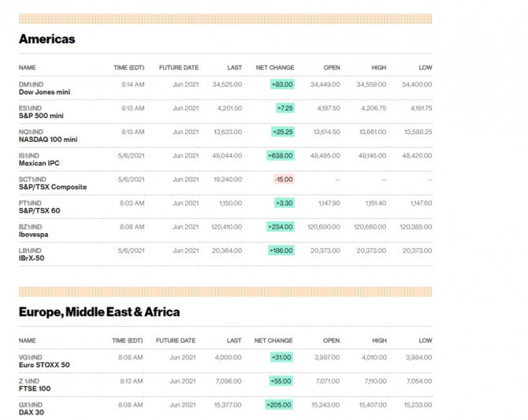Click the Mexican IPC index name
The width and height of the screenshot is (528, 420).
click(39, 163)
